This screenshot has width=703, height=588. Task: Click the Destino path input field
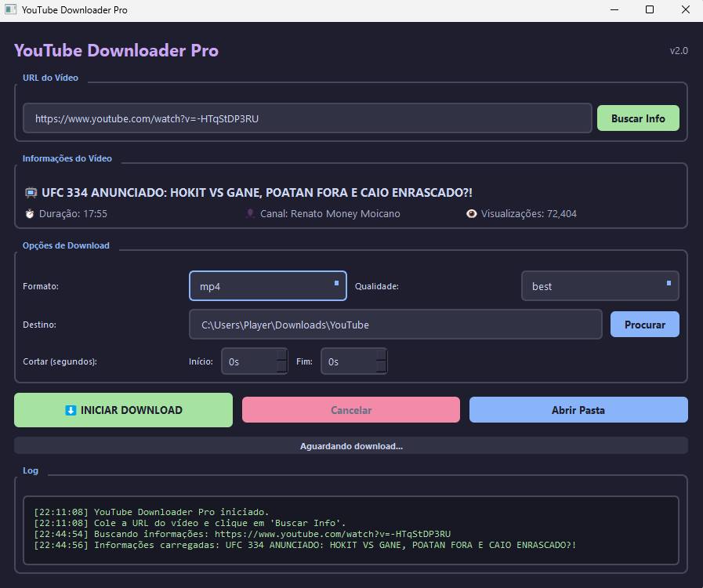tap(396, 325)
